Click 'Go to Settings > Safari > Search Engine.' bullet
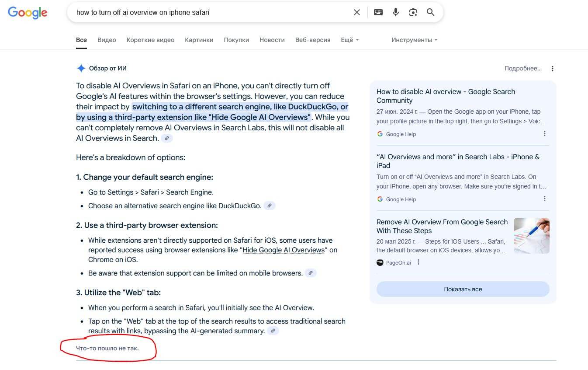The image size is (588, 370). pyautogui.click(x=151, y=192)
